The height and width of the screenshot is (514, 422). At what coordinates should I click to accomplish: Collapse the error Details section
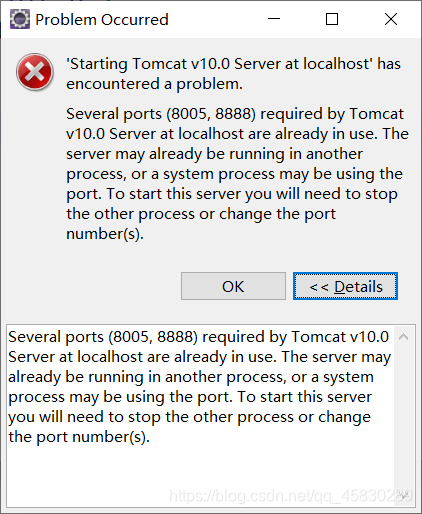[345, 286]
